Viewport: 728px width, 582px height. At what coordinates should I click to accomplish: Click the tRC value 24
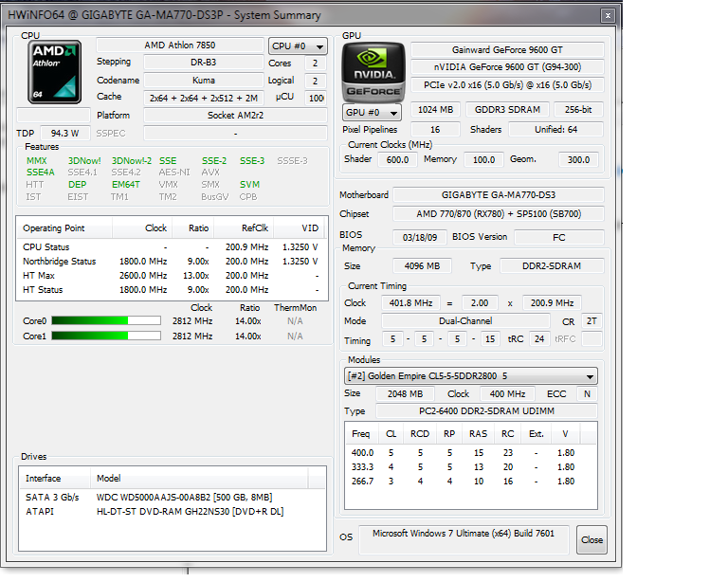(x=539, y=338)
